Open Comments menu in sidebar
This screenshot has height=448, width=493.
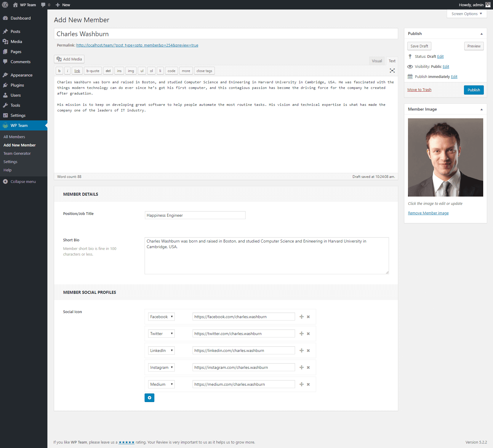tap(24, 62)
